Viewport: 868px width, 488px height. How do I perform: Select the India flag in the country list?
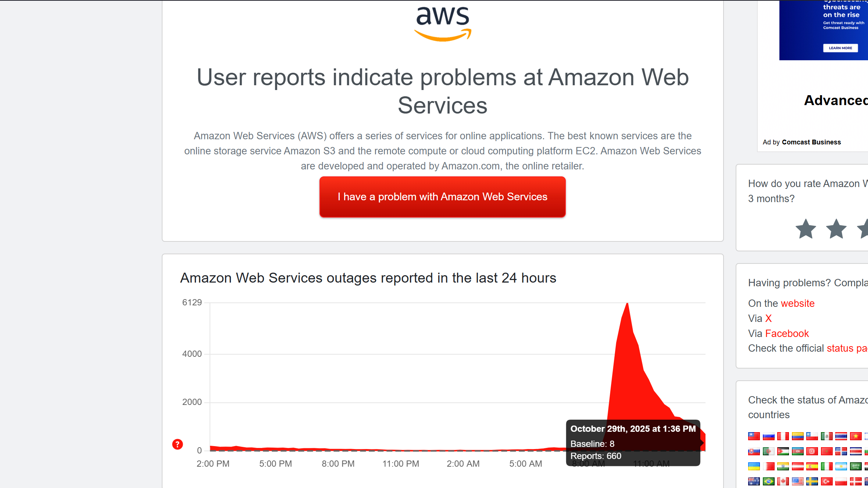[783, 466]
